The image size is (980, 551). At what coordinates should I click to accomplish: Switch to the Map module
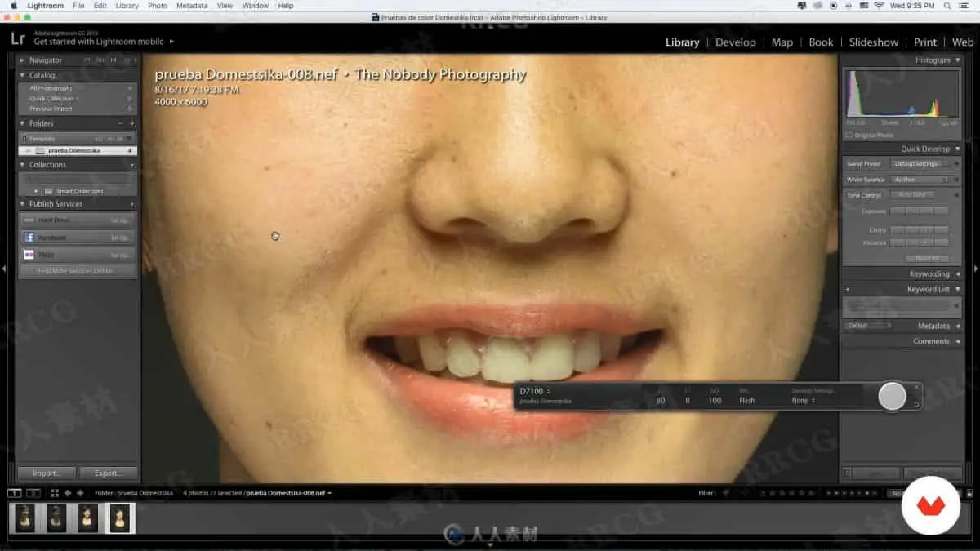tap(782, 42)
